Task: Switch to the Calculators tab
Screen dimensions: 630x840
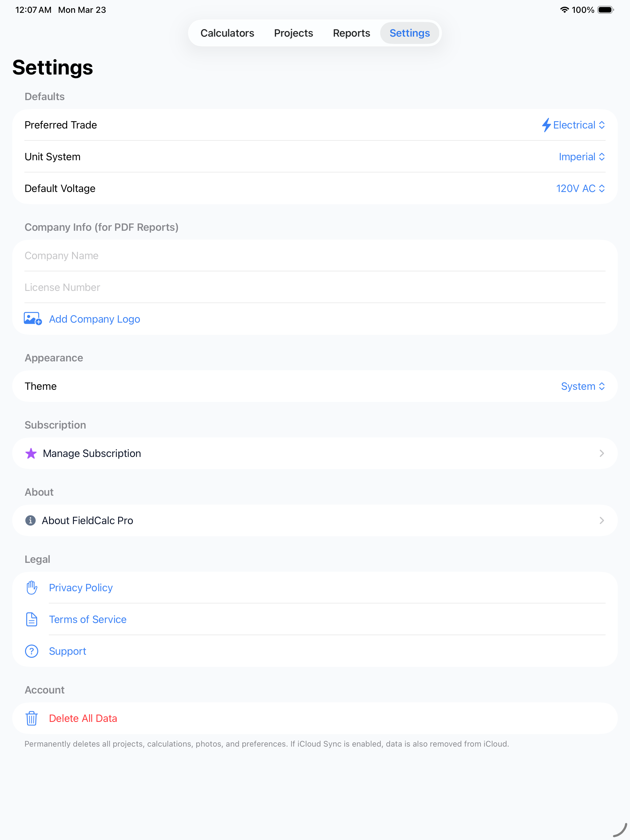Action: (x=227, y=33)
